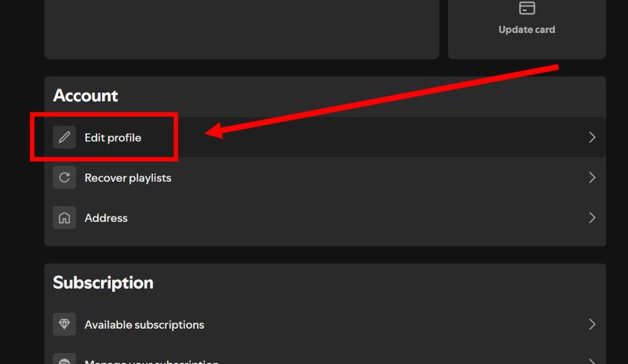
Task: Click the card icon above Update card
Action: click(x=527, y=8)
